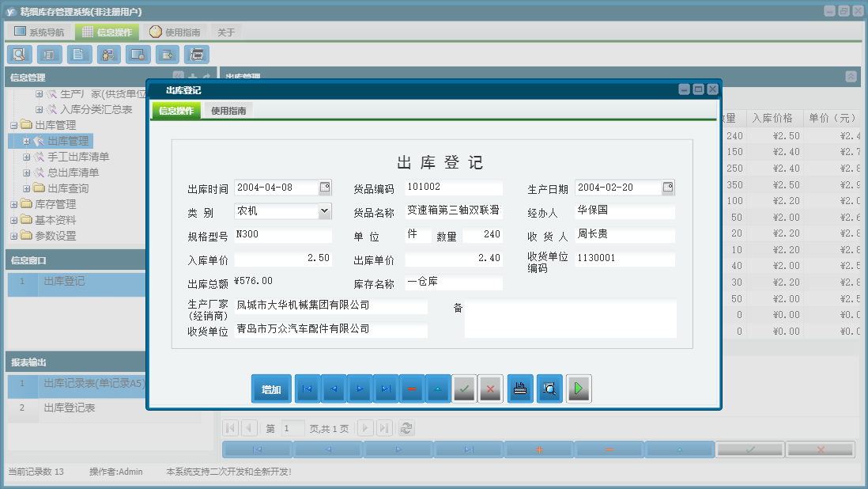This screenshot has height=489, width=868.
Task: Select 手工出库清单 tree item
Action: click(78, 157)
